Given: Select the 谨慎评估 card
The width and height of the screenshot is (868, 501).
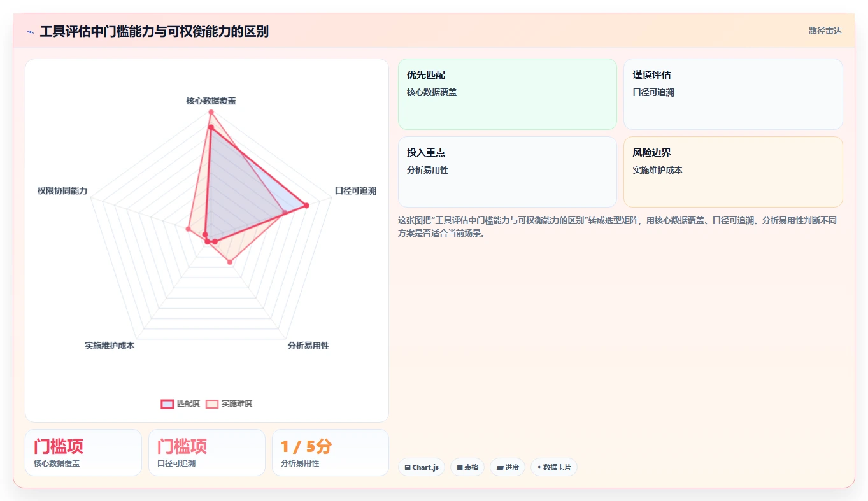Looking at the screenshot, I should tap(733, 94).
